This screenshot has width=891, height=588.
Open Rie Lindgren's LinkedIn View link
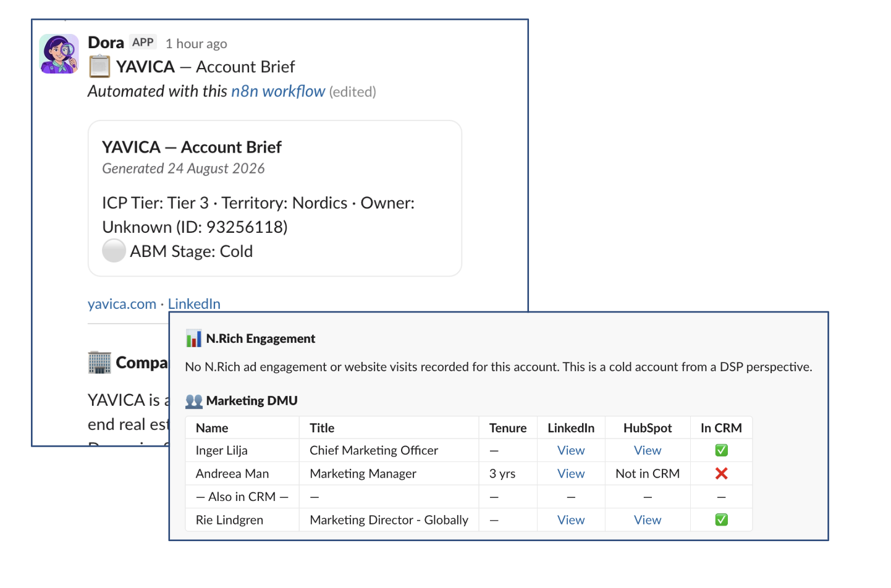point(571,520)
